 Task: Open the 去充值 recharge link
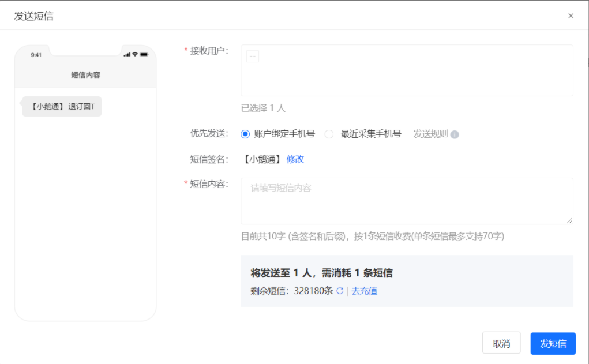click(365, 291)
